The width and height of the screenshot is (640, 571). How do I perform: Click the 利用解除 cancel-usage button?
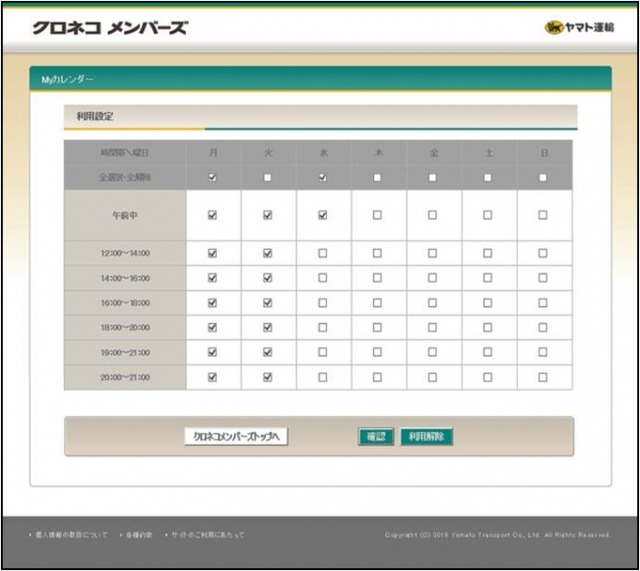pyautogui.click(x=427, y=437)
